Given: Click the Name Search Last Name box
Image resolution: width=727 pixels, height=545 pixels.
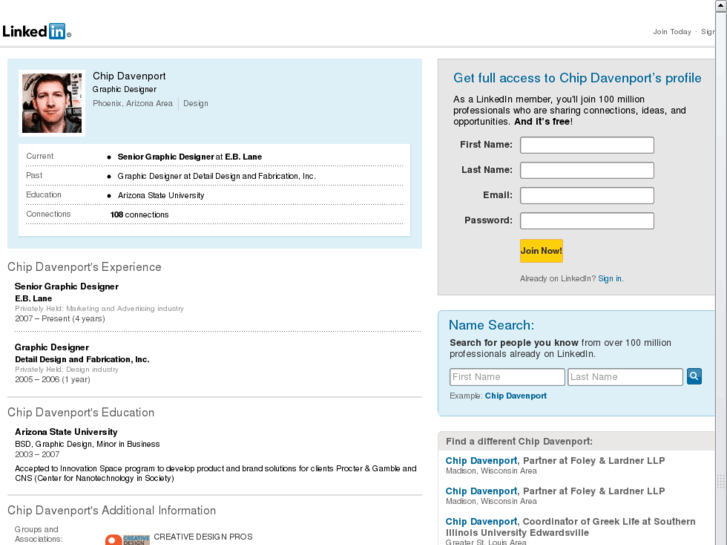Looking at the screenshot, I should coord(625,377).
